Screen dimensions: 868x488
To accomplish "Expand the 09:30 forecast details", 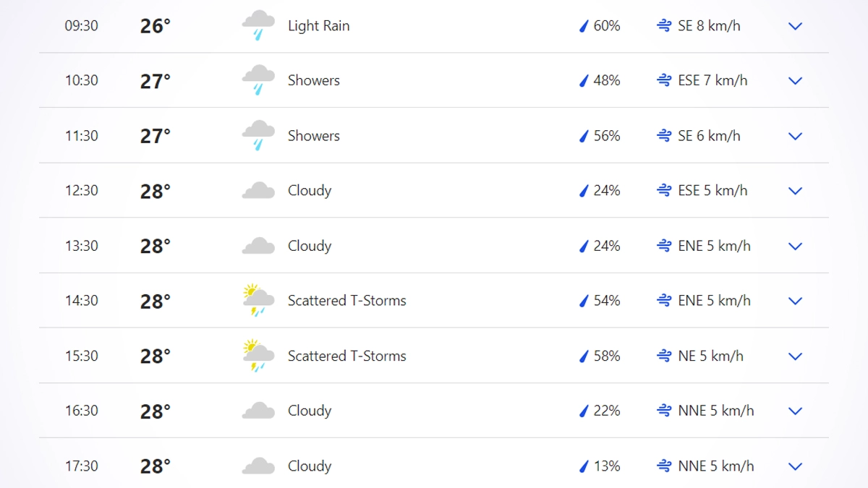I will [795, 26].
